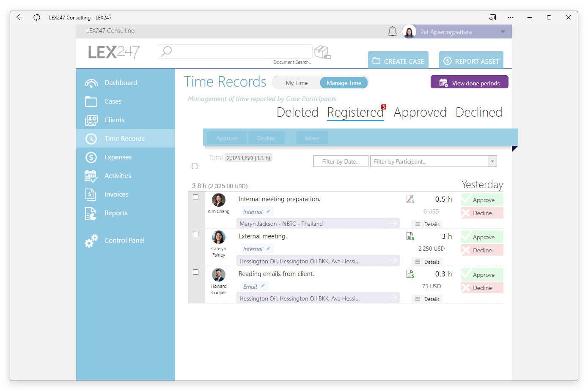Open the three-dots more menu in title bar
This screenshot has height=391, width=588.
(x=511, y=17)
